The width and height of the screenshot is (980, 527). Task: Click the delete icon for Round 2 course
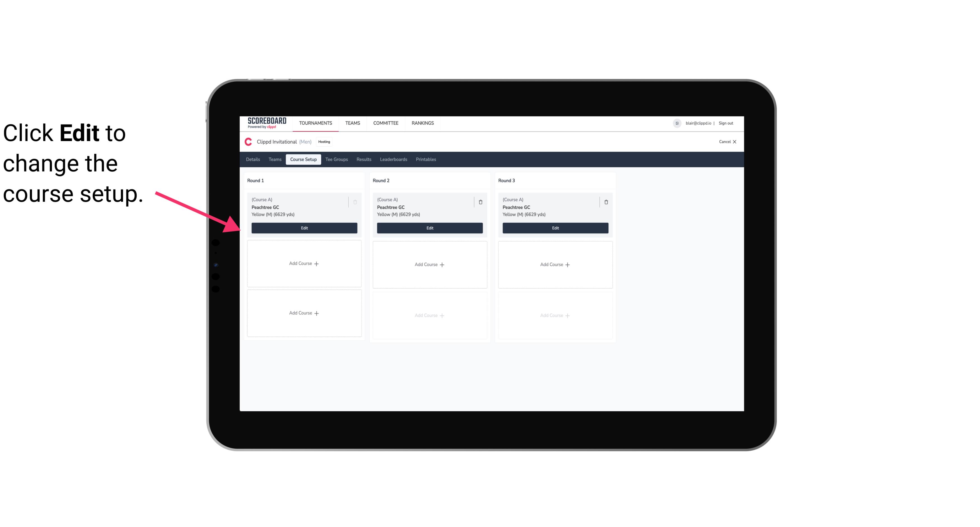tap(480, 202)
